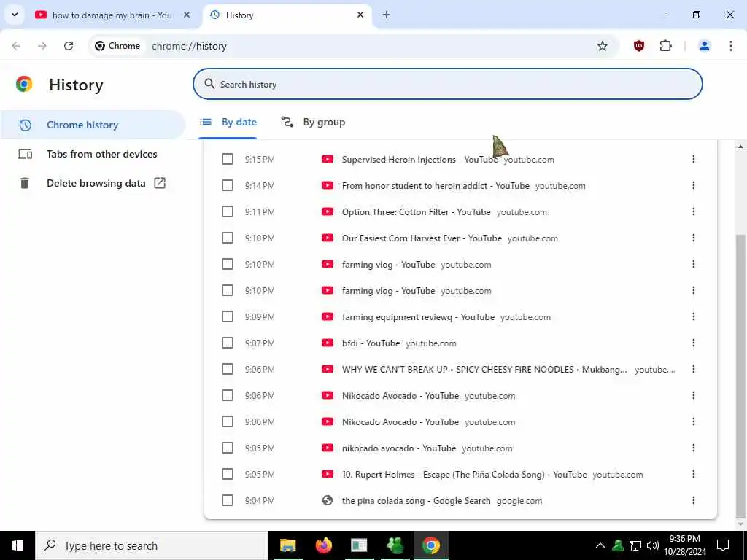The image size is (747, 560).
Task: Open the Windows Start menu
Action: coord(18,545)
